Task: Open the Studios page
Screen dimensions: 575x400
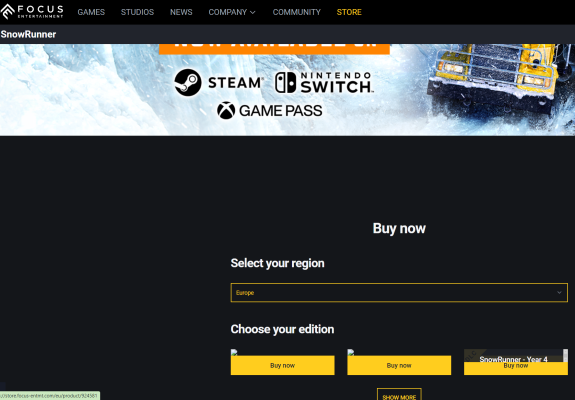Action: tap(138, 12)
